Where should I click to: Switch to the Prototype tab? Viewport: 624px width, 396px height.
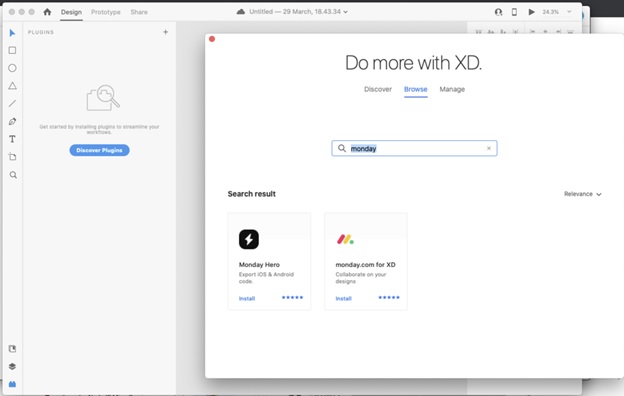[105, 12]
